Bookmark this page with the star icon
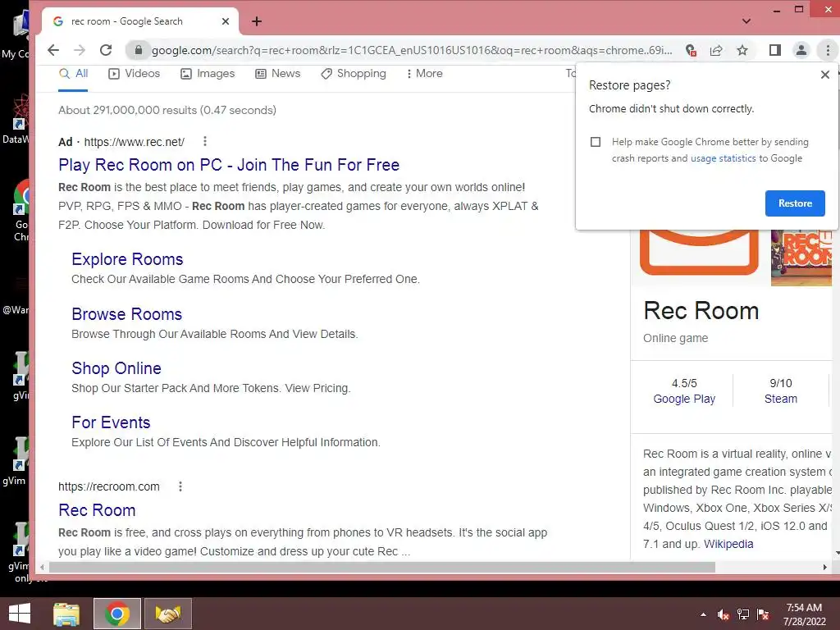Viewport: 840px width, 630px height. 742,50
